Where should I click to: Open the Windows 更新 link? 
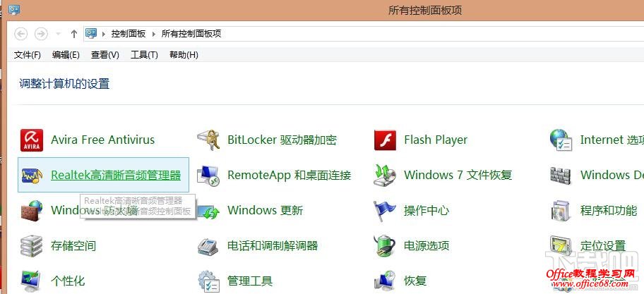click(266, 211)
